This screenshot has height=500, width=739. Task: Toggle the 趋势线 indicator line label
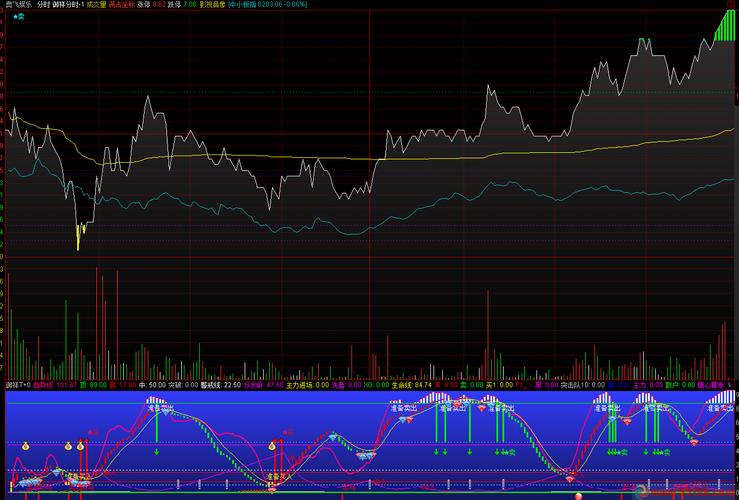click(46, 384)
